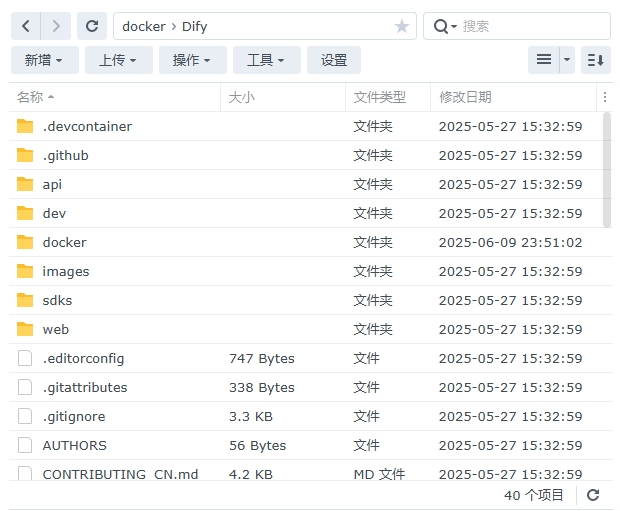Sort by the 名称 column header
This screenshot has height=511, width=620.
115,97
